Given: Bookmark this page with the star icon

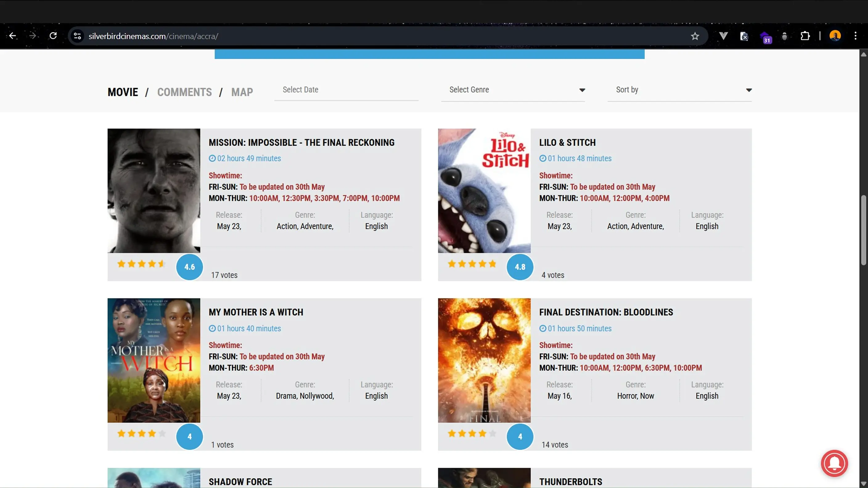Looking at the screenshot, I should 695,36.
